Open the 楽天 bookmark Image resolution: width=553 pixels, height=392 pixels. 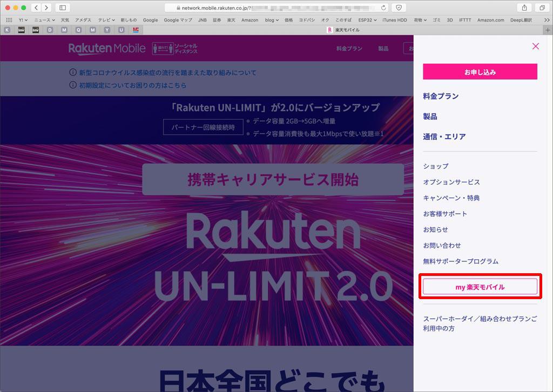[231, 20]
